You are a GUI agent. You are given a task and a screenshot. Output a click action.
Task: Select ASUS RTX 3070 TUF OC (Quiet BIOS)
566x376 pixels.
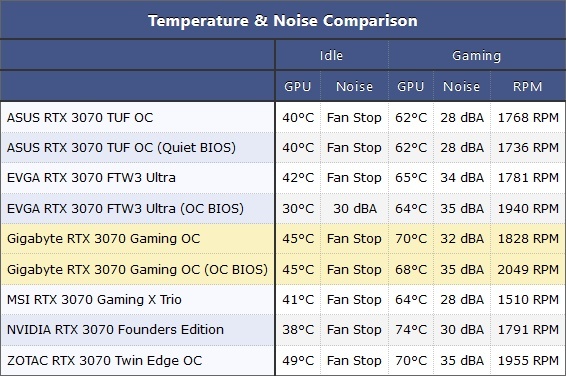(x=121, y=148)
